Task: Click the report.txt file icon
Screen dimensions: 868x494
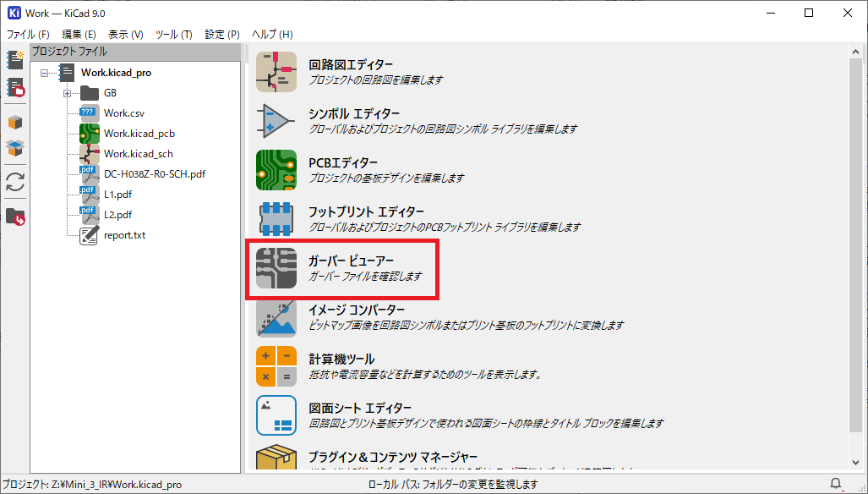Action: click(x=89, y=235)
